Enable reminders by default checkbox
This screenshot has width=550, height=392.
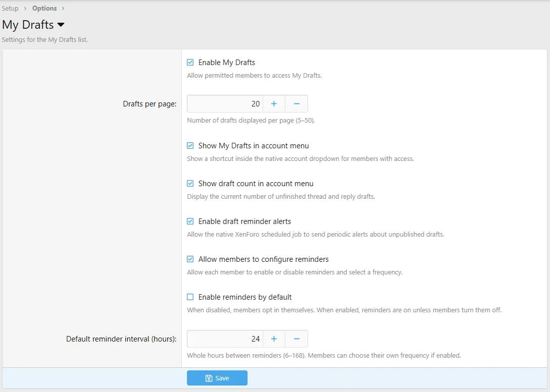(190, 297)
